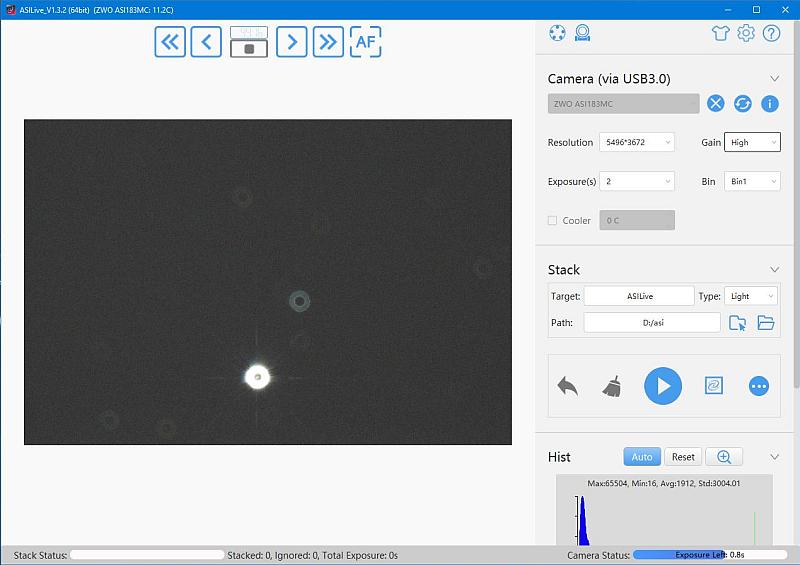The image size is (800, 565).
Task: Open the Type dropdown showing Light
Action: point(751,296)
